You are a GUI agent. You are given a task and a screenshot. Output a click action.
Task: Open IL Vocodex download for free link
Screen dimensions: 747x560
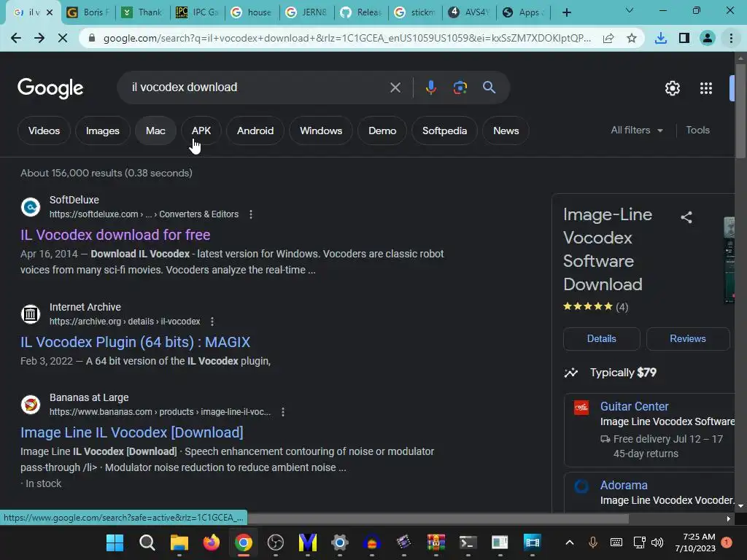pyautogui.click(x=115, y=235)
